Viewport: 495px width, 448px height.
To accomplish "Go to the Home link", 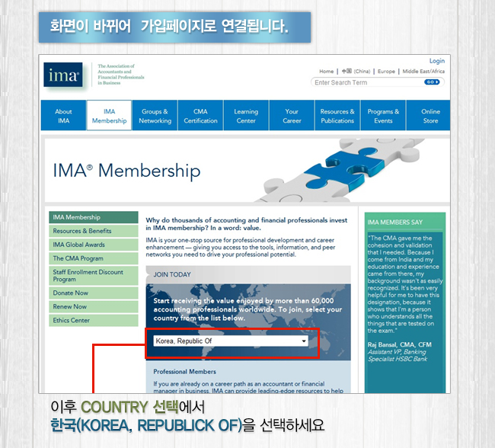I will coord(327,72).
